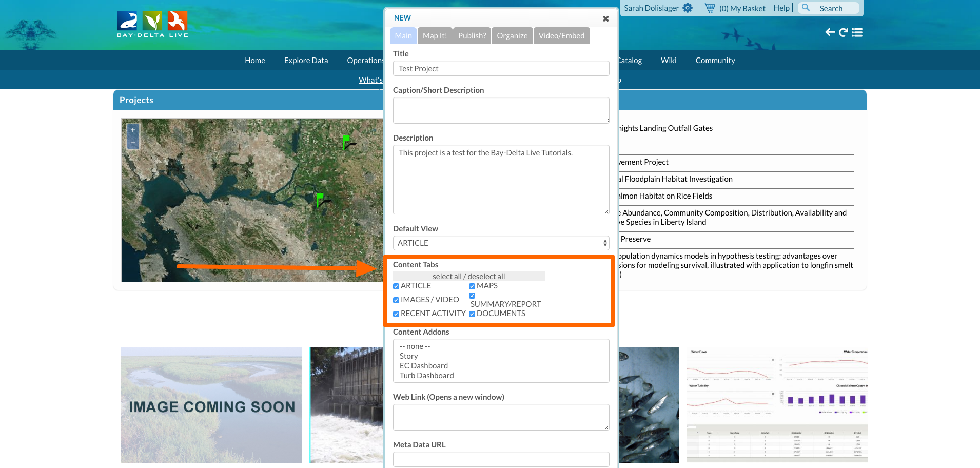980x468 pixels.
Task: Open the Default View dropdown
Action: 501,243
